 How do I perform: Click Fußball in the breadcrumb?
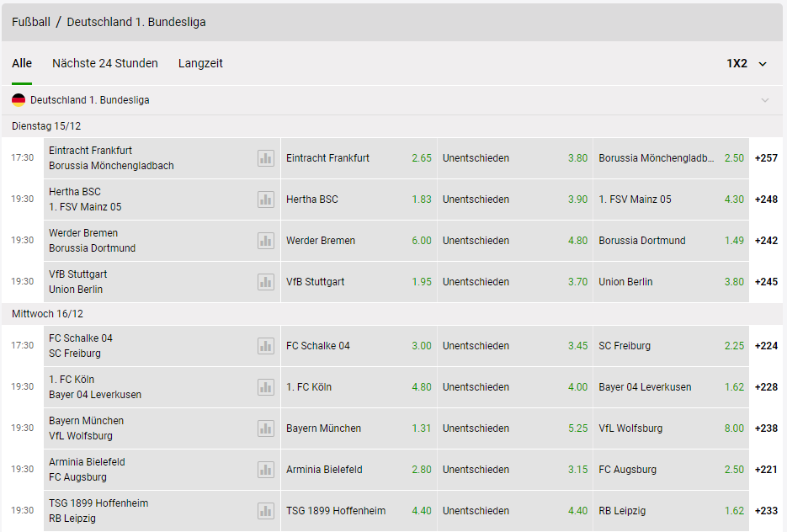pos(30,22)
